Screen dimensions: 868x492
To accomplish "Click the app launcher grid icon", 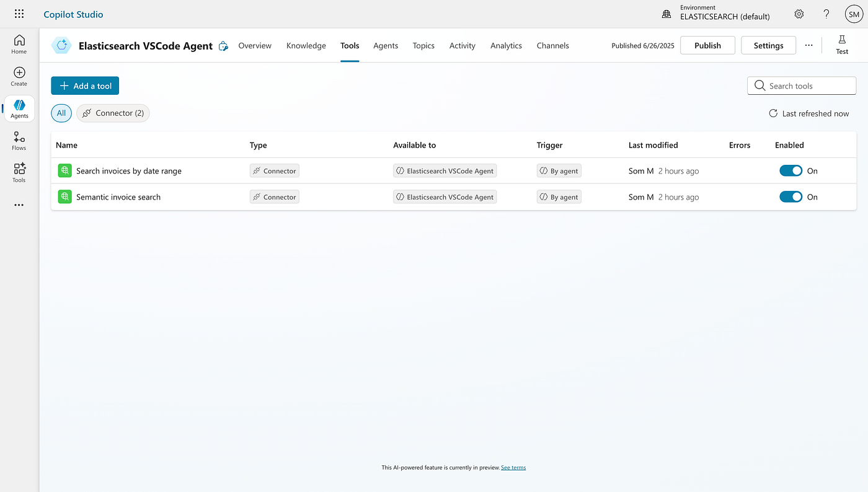I will click(19, 14).
